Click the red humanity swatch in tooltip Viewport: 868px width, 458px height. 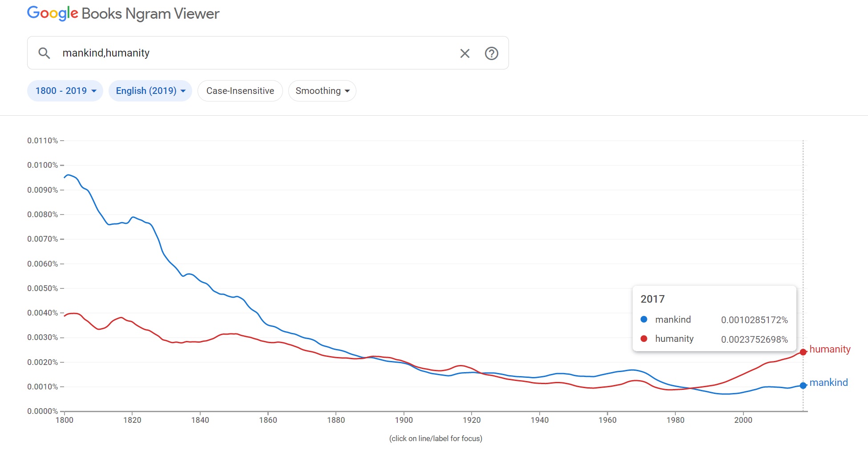(x=644, y=339)
